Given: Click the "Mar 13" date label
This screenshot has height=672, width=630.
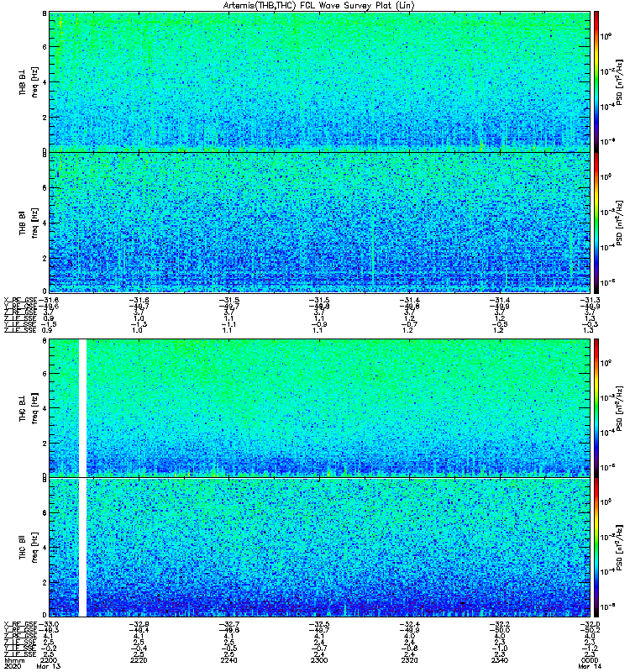Looking at the screenshot, I should coord(49,666).
